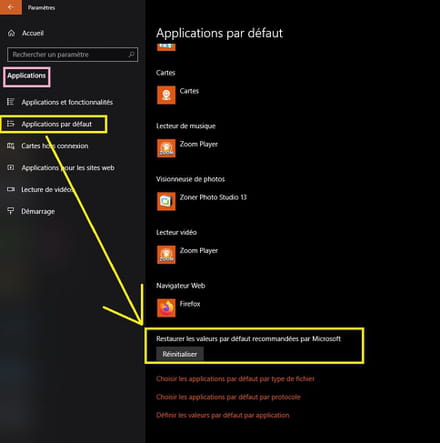Screen dimensions: 440x443
Task: Click the Réinitialiser button
Action: (x=180, y=354)
